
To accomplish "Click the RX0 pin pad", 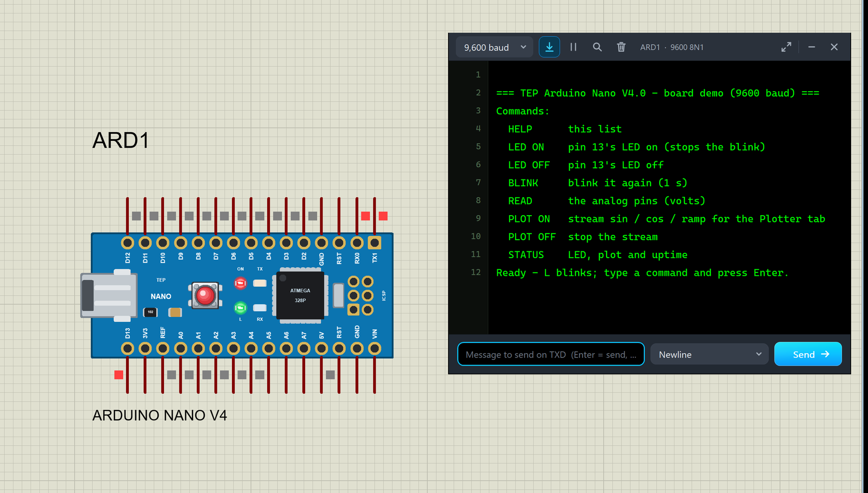I will (x=357, y=243).
